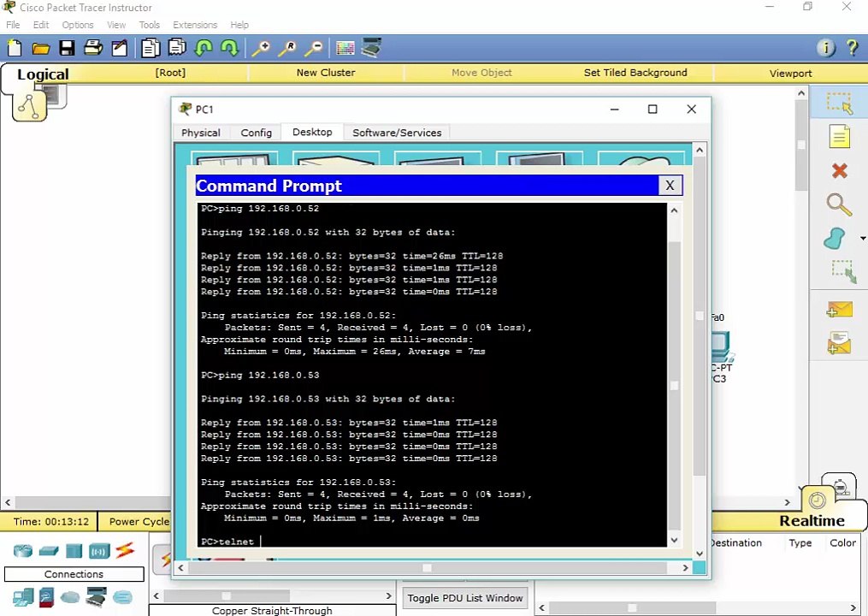Open the Options menu
Viewport: 868px width, 616px height.
[x=78, y=25]
